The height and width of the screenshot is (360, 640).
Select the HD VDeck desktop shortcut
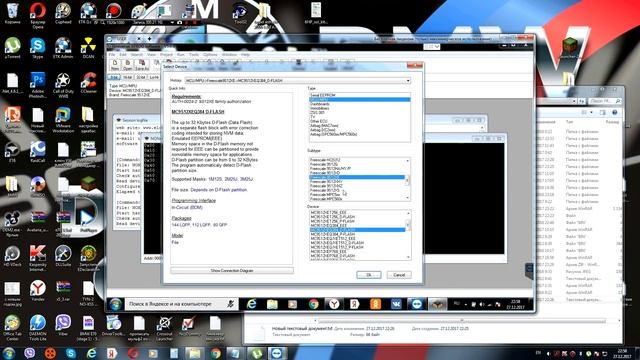pos(13,256)
